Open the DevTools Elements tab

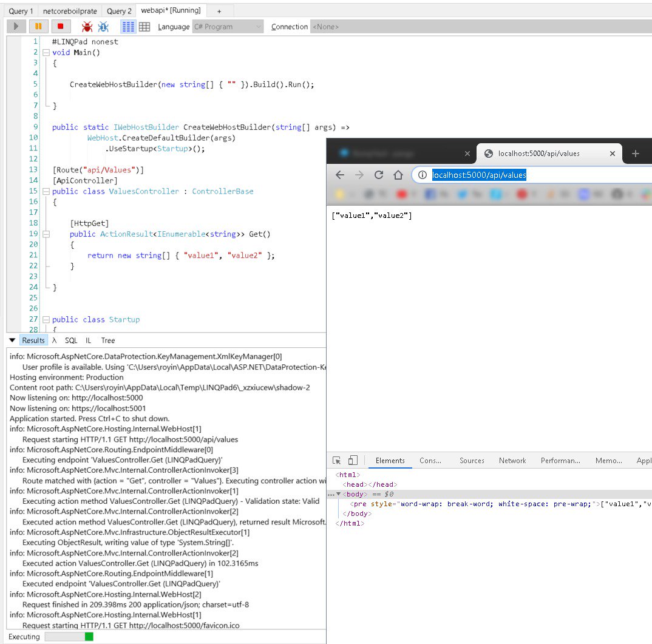click(390, 461)
